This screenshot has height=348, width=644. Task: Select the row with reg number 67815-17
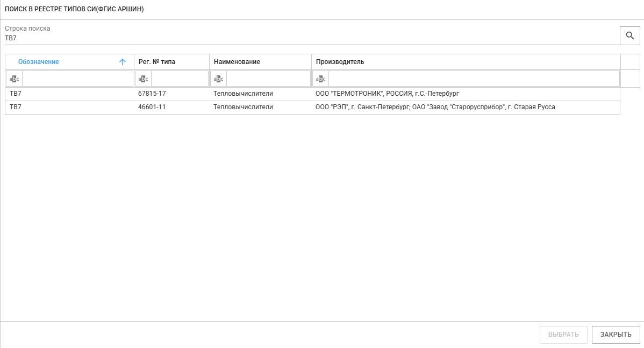[152, 94]
